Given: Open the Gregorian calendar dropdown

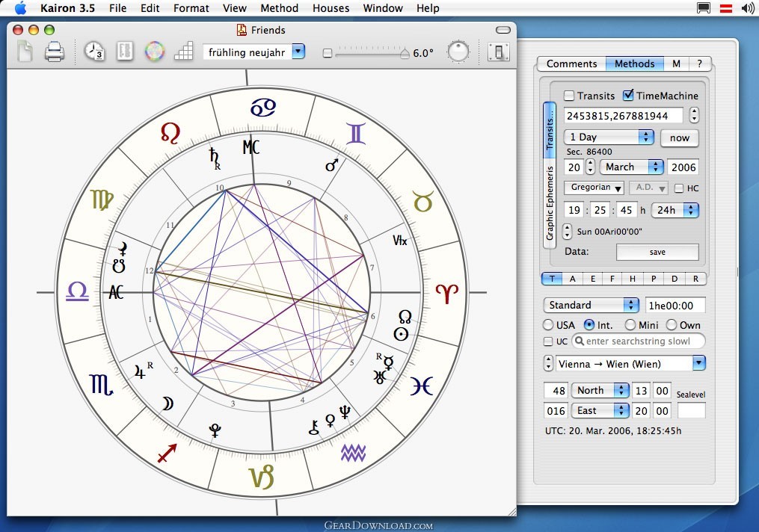Looking at the screenshot, I should pos(594,188).
